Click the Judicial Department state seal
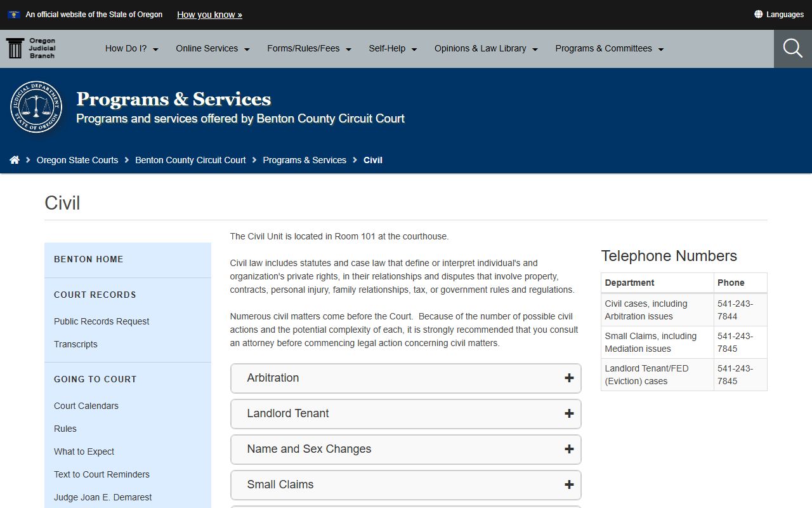 [x=37, y=107]
